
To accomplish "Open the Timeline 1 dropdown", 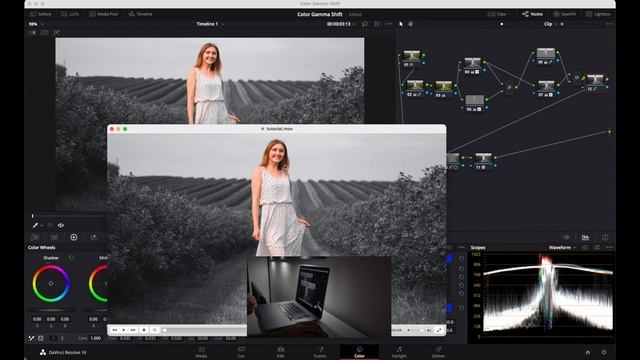I will coord(210,24).
